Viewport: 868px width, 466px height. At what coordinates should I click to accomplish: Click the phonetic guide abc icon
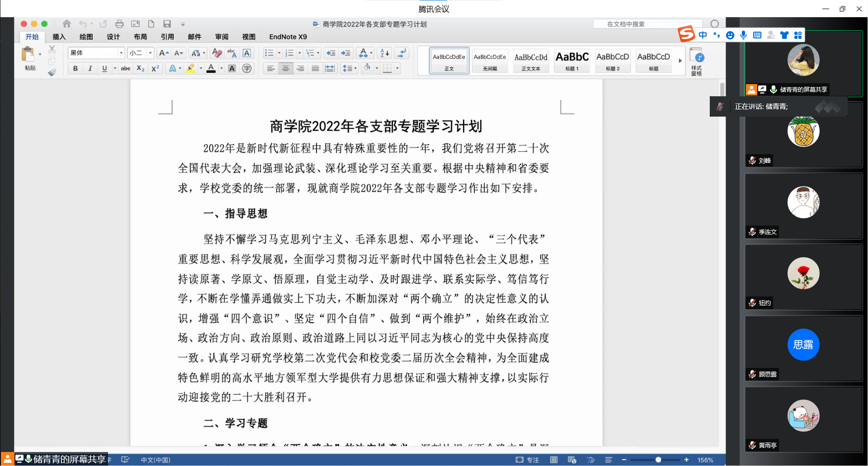click(x=232, y=53)
